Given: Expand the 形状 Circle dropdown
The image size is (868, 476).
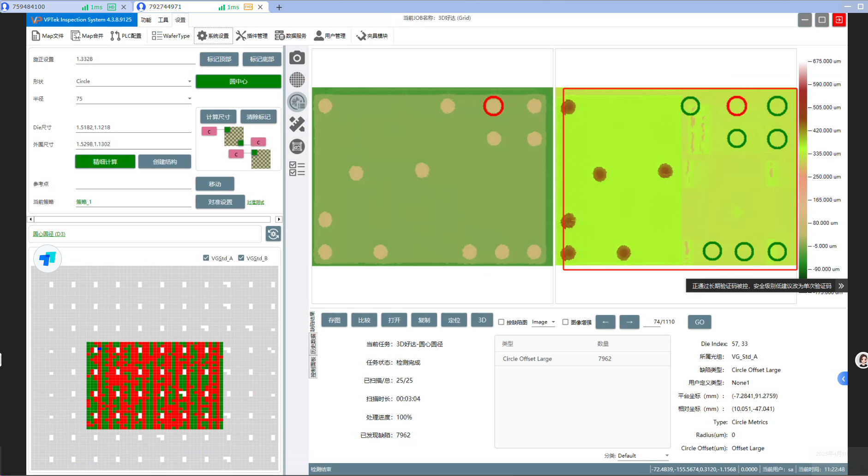Looking at the screenshot, I should (x=189, y=82).
